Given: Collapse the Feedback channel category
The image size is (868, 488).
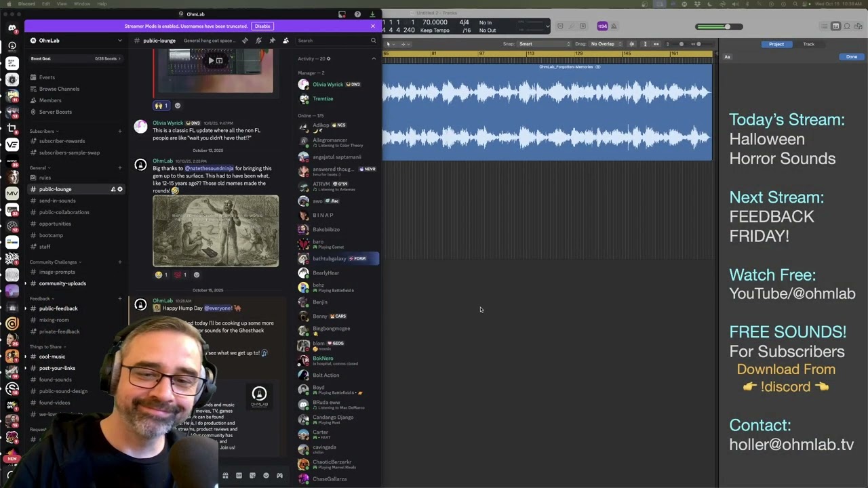Looking at the screenshot, I should pos(41,298).
